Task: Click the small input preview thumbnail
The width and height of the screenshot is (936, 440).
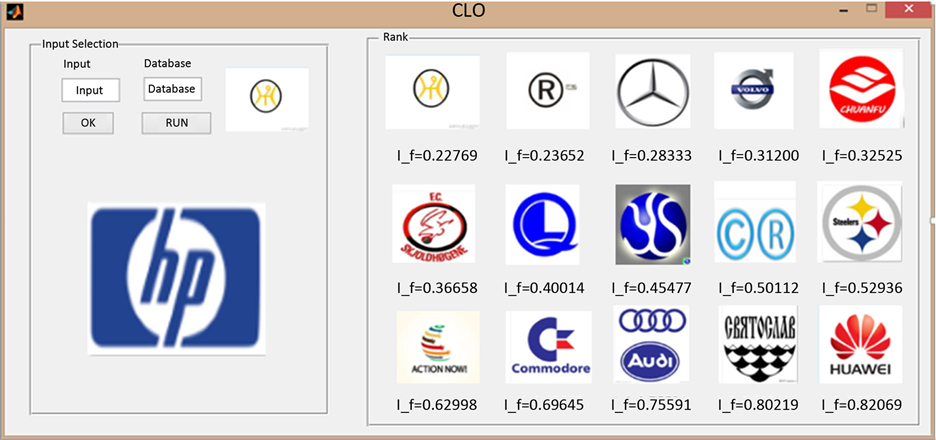Action: pyautogui.click(x=266, y=98)
